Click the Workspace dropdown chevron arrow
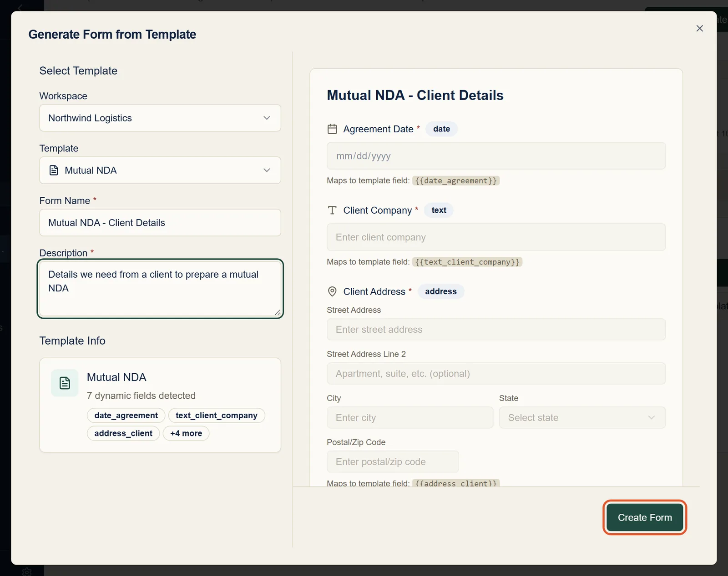 click(267, 118)
